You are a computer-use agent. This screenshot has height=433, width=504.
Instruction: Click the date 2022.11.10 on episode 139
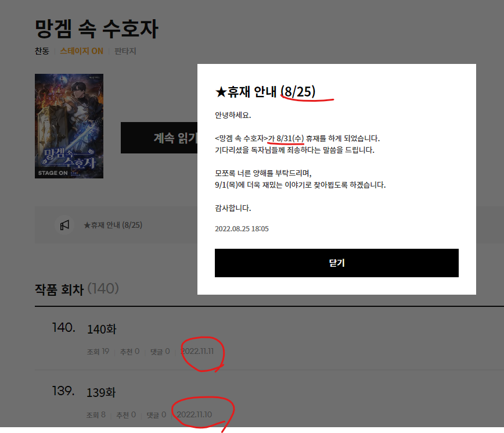click(195, 414)
